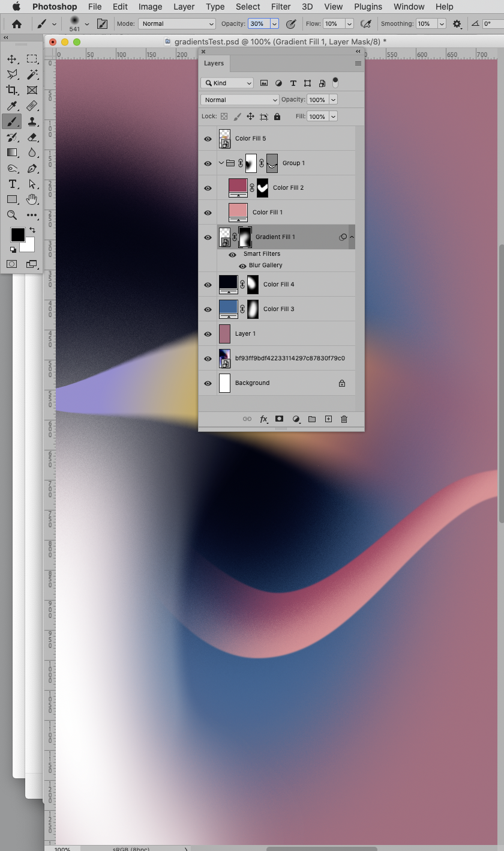Open the Add layer style fx menu
The width and height of the screenshot is (504, 851).
pos(264,419)
